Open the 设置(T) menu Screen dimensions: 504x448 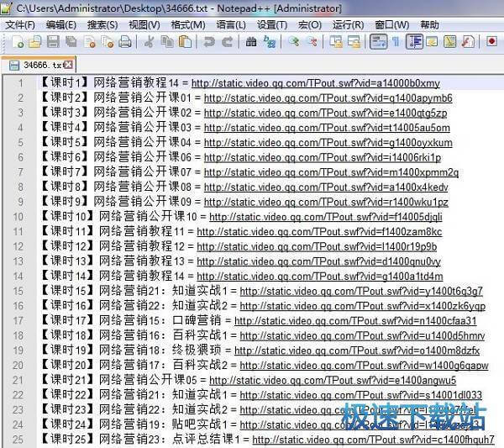[x=272, y=24]
